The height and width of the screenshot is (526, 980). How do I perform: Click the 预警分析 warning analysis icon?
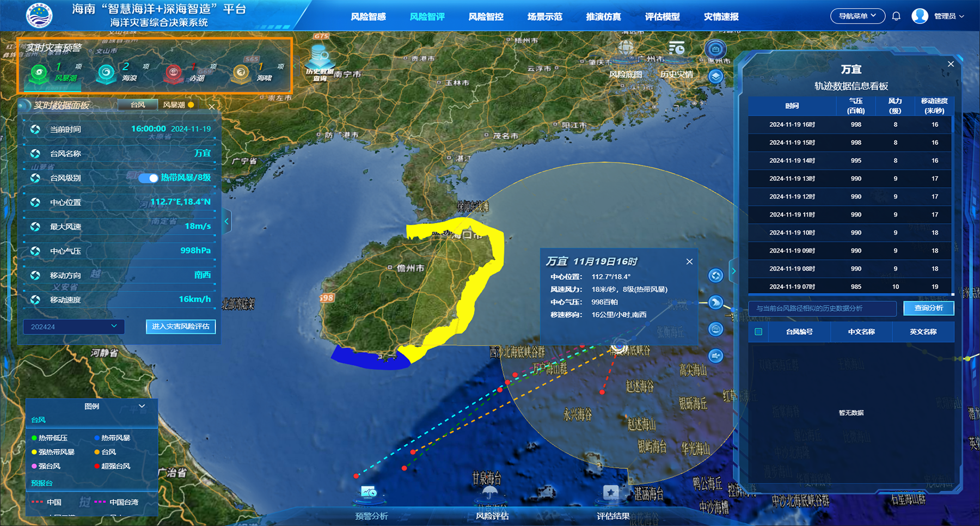pyautogui.click(x=370, y=493)
